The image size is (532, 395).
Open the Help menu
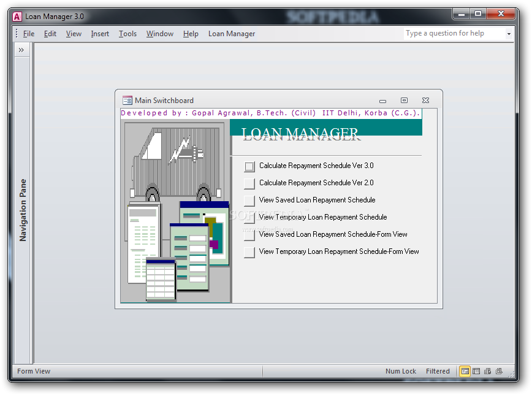click(x=191, y=34)
